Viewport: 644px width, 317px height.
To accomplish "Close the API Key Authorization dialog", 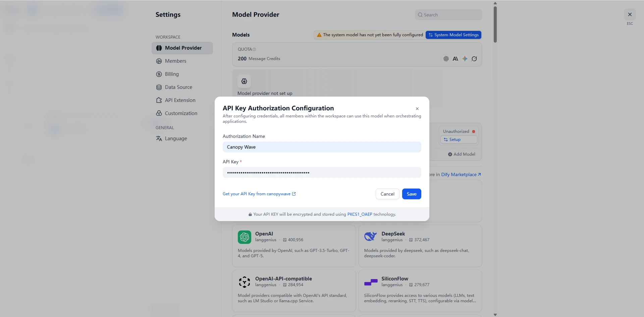I will (x=417, y=109).
